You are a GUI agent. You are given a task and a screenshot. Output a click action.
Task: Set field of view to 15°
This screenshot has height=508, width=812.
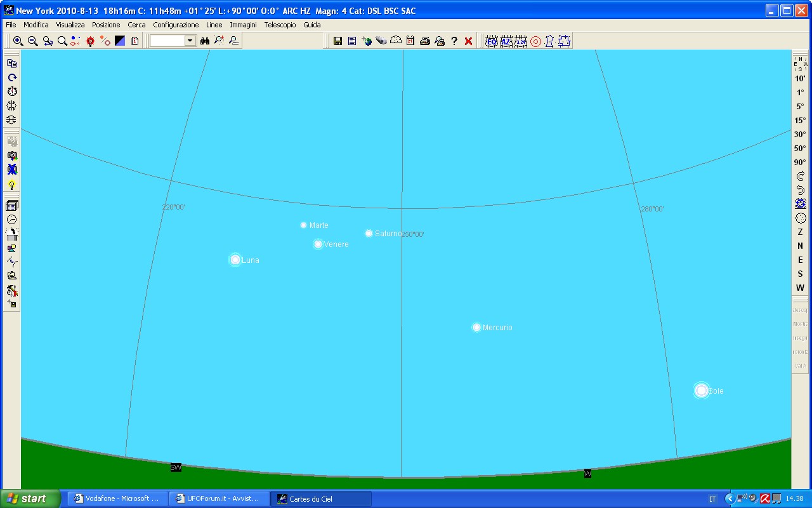pyautogui.click(x=801, y=121)
